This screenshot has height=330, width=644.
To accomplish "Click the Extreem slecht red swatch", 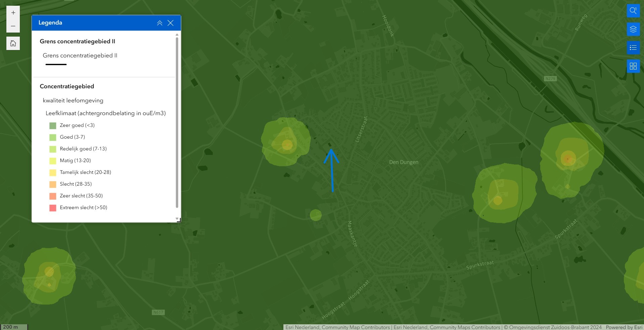I will tap(53, 208).
